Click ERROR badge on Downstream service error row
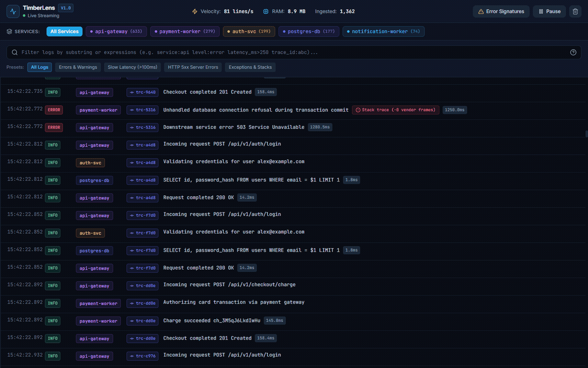588x368 pixels. [54, 127]
